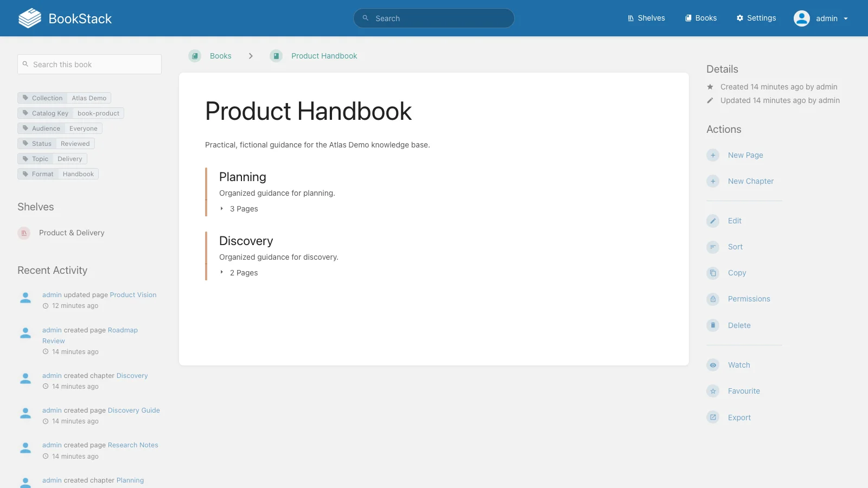The width and height of the screenshot is (868, 488).
Task: Click the Reviewed tag value
Action: tap(75, 144)
